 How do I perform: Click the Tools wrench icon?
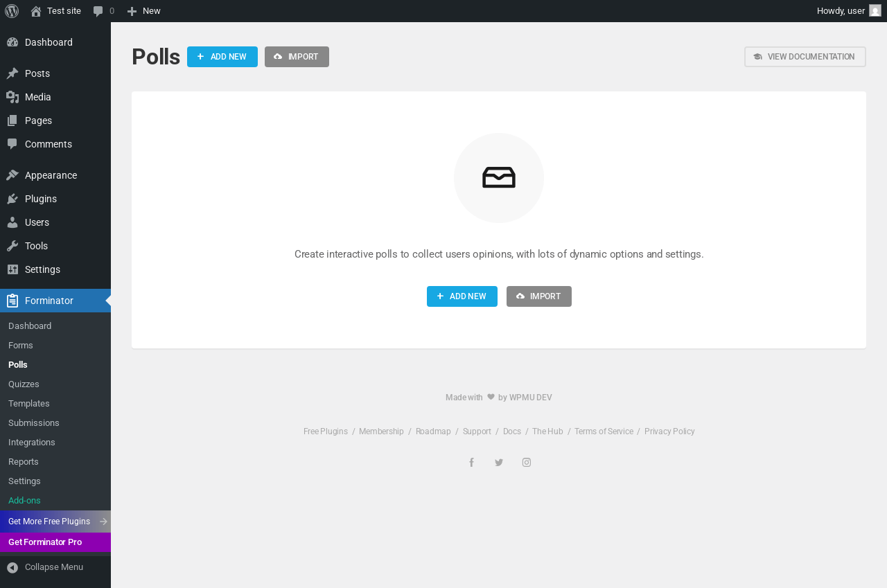click(x=12, y=246)
